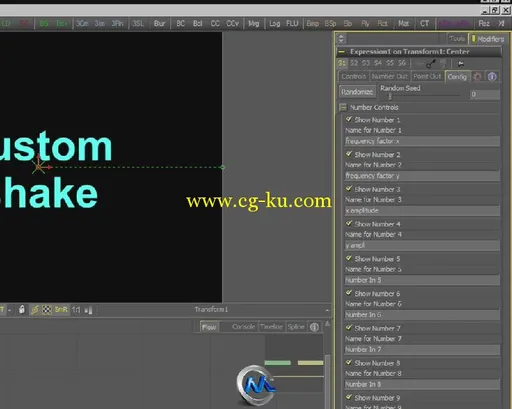The height and width of the screenshot is (409, 512).
Task: Collapse the Number Controls section
Action: coord(342,107)
